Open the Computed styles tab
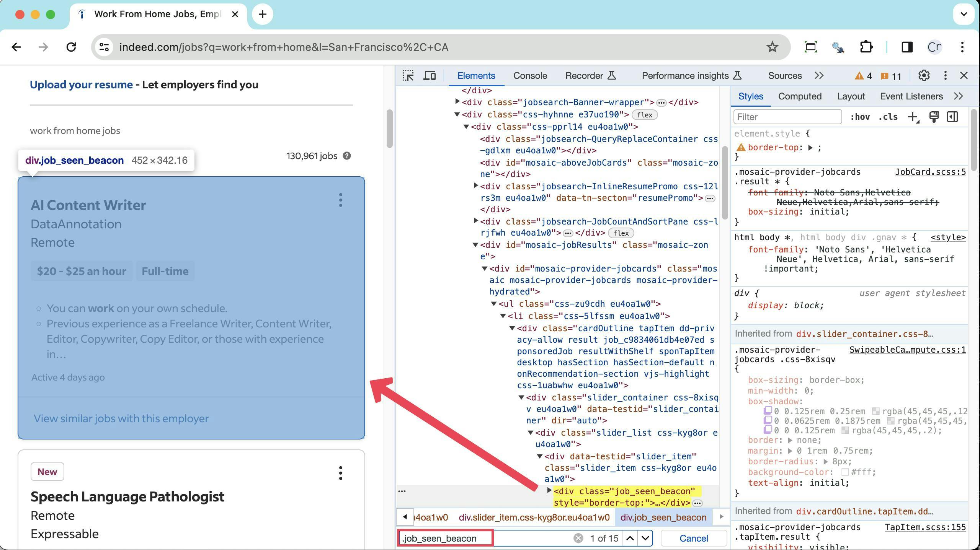The image size is (980, 550). (800, 96)
